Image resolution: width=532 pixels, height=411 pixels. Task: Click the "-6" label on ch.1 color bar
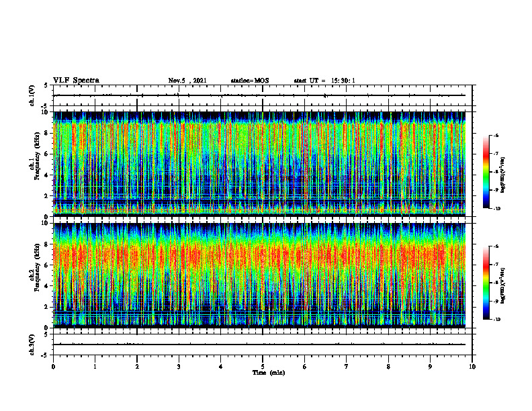pyautogui.click(x=496, y=135)
